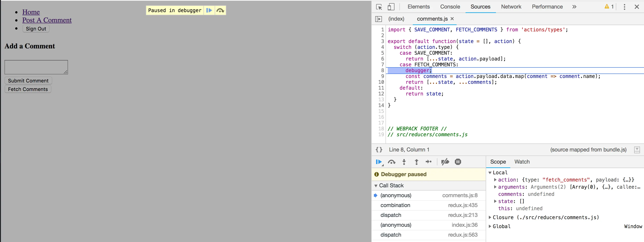Open the DevTools three-dot customize menu
The image size is (644, 242).
point(624,7)
